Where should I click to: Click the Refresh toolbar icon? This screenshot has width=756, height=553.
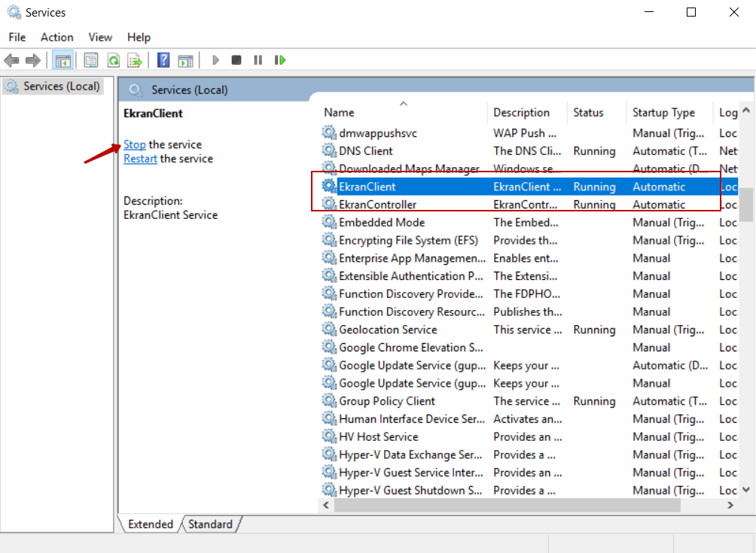(113, 60)
